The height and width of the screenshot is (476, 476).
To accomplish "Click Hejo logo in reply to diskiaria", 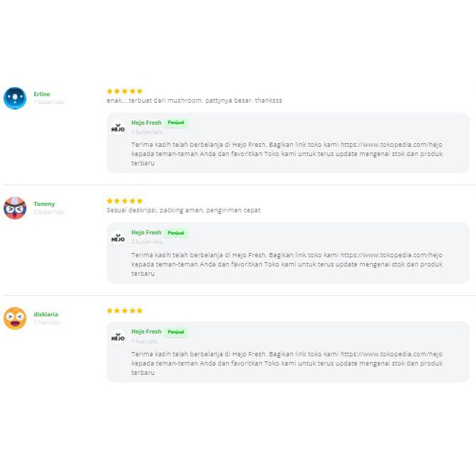I will click(118, 337).
